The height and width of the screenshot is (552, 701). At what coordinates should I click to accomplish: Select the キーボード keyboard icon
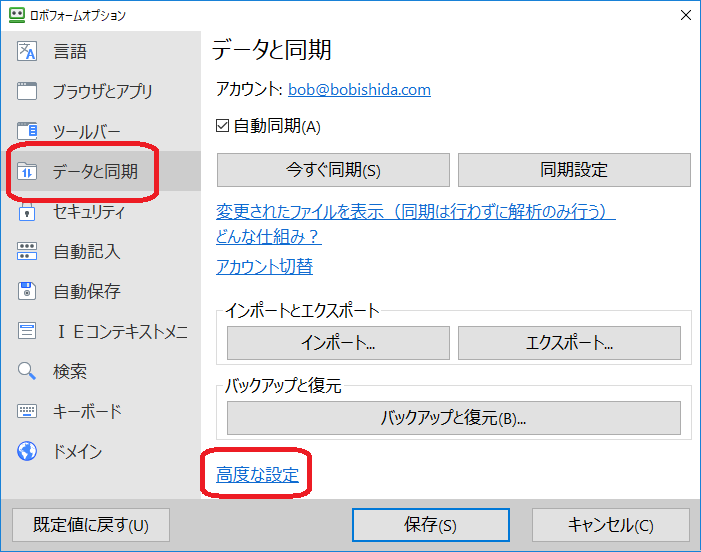(27, 411)
